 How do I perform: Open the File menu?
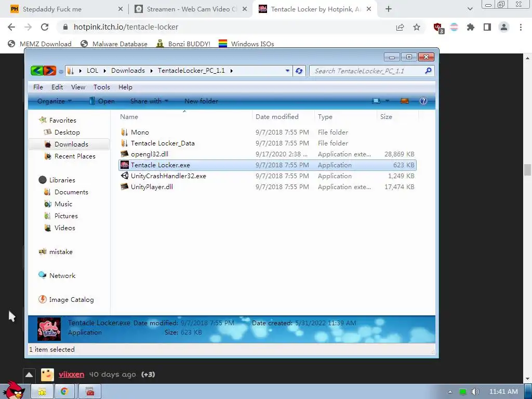click(x=38, y=87)
